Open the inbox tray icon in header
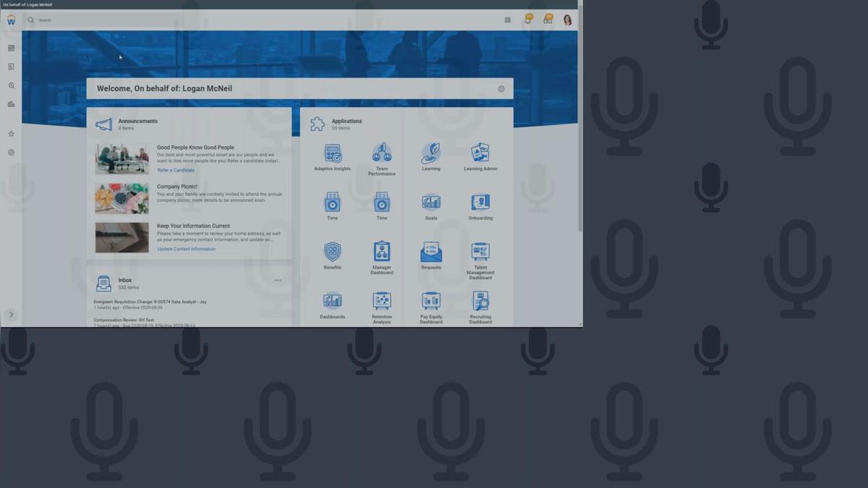868x488 pixels. [x=548, y=20]
